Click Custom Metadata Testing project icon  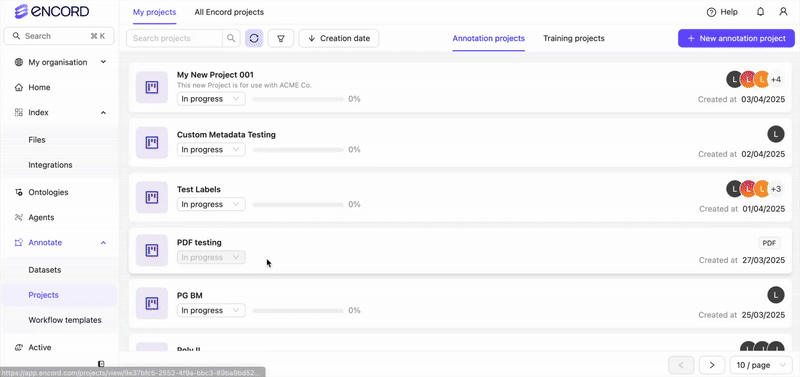point(152,142)
